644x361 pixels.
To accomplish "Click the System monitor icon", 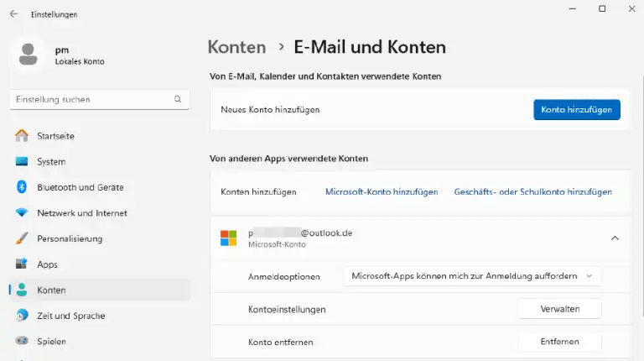I will (x=22, y=161).
